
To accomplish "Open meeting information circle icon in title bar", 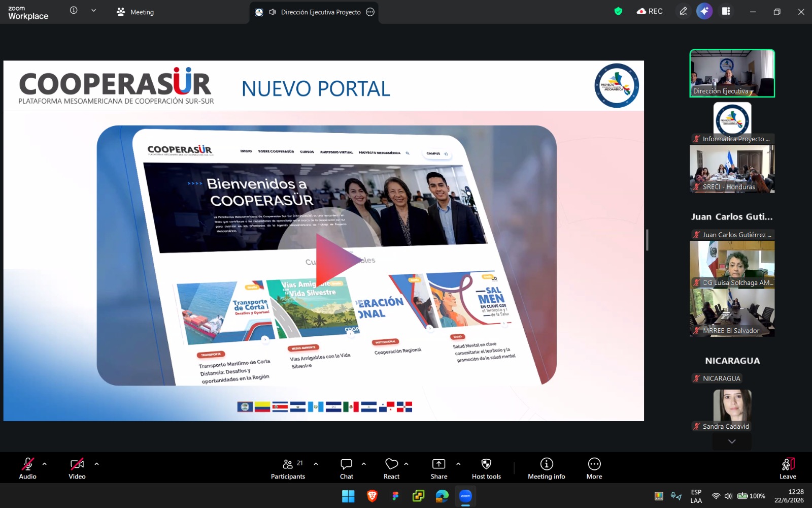I will click(74, 10).
